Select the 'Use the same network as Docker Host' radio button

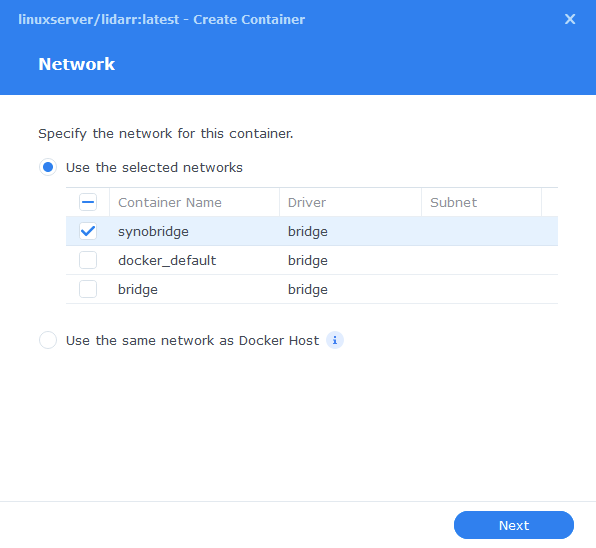click(48, 340)
